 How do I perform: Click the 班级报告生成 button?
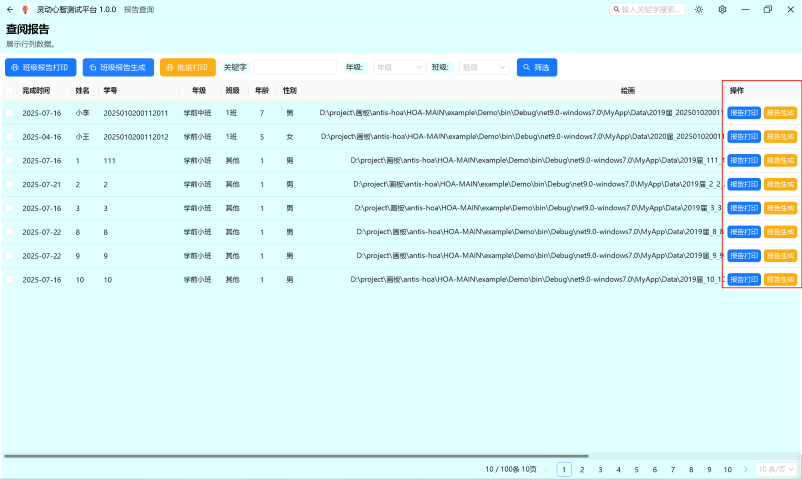point(118,68)
